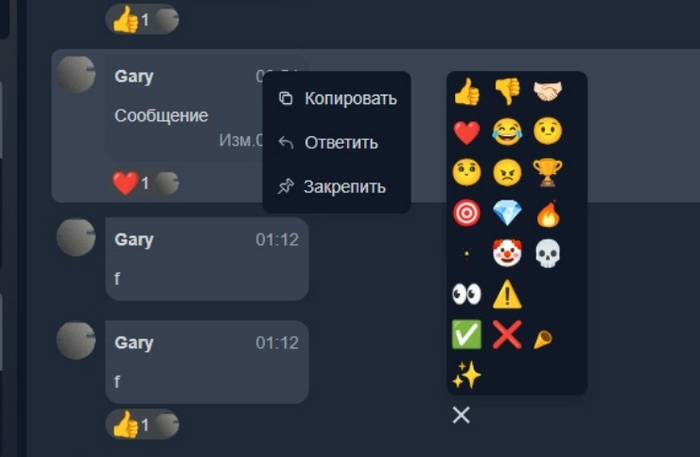Select Копировать in the context menu
700x457 pixels.
337,98
